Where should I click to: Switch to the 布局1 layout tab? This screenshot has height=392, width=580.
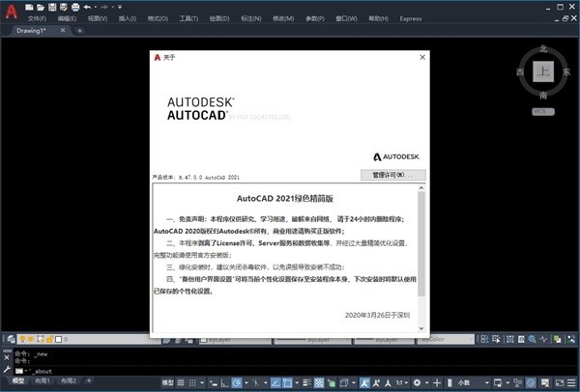(x=43, y=383)
